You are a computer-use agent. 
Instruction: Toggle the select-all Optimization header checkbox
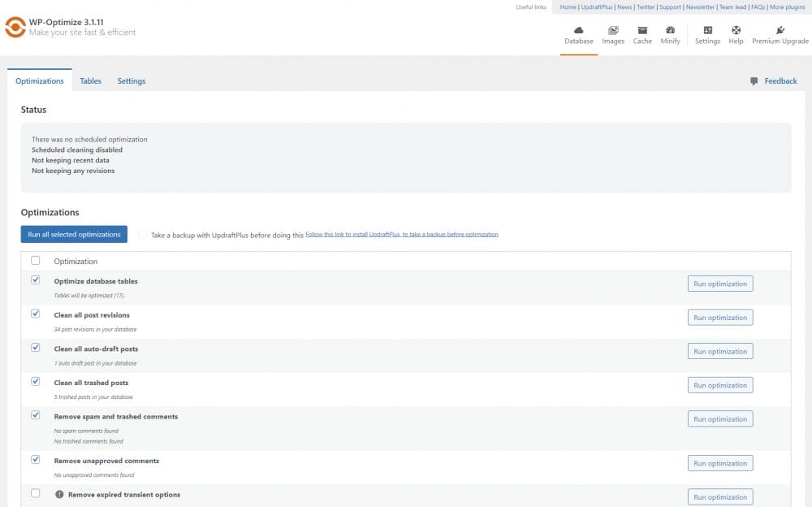[35, 261]
